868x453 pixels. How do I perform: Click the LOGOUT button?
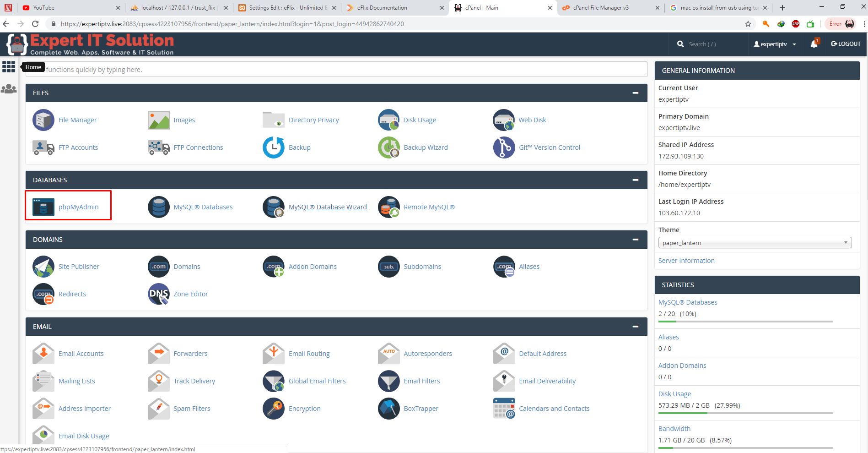[x=846, y=44]
